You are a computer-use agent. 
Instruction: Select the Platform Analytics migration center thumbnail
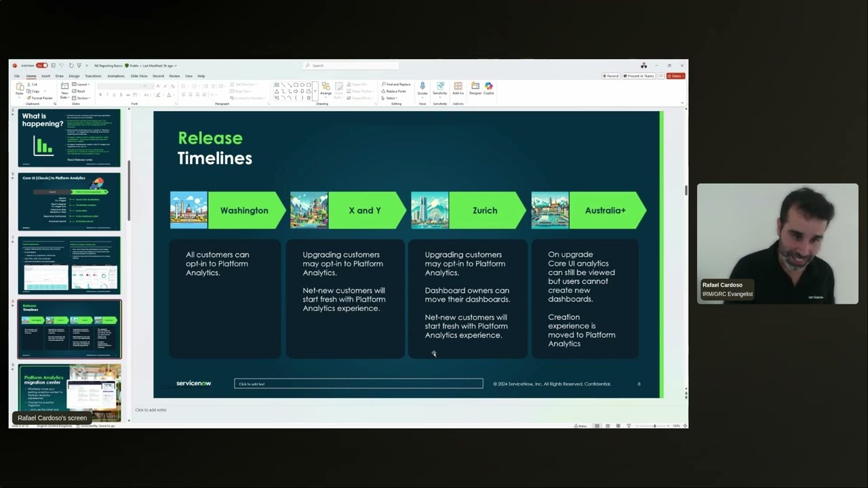[69, 393]
